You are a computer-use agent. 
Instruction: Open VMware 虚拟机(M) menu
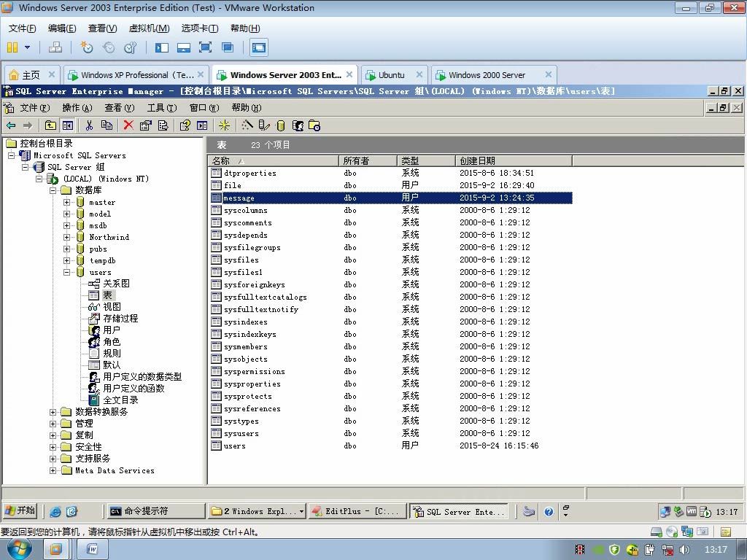(x=149, y=28)
